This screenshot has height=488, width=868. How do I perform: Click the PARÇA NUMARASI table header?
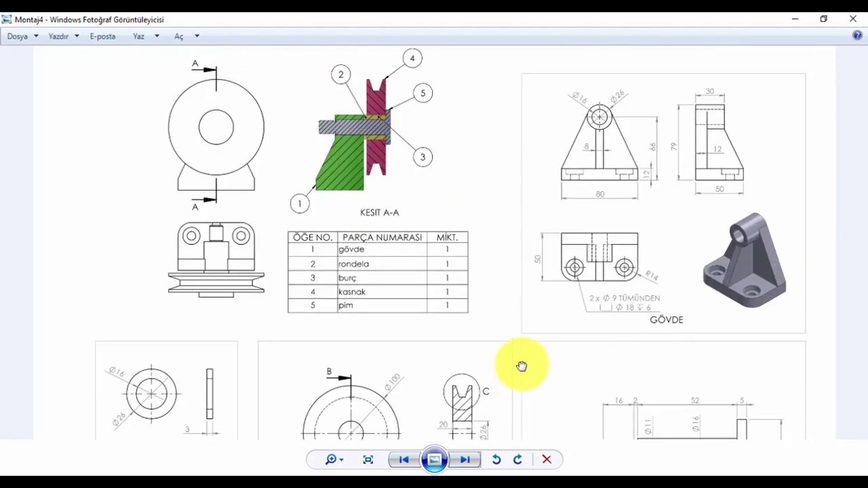pyautogui.click(x=382, y=237)
